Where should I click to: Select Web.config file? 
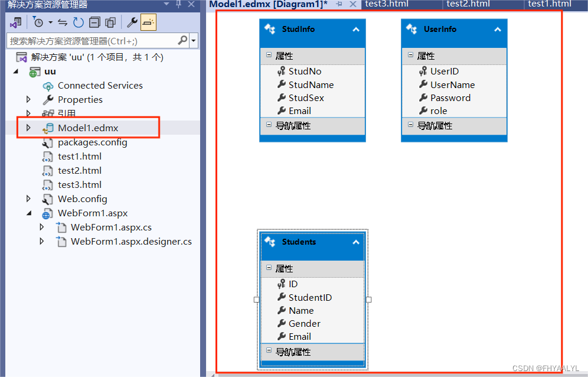pyautogui.click(x=83, y=199)
